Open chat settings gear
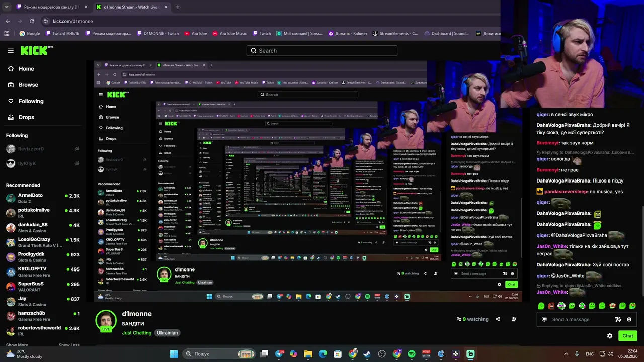The width and height of the screenshot is (644, 362). pos(610,336)
